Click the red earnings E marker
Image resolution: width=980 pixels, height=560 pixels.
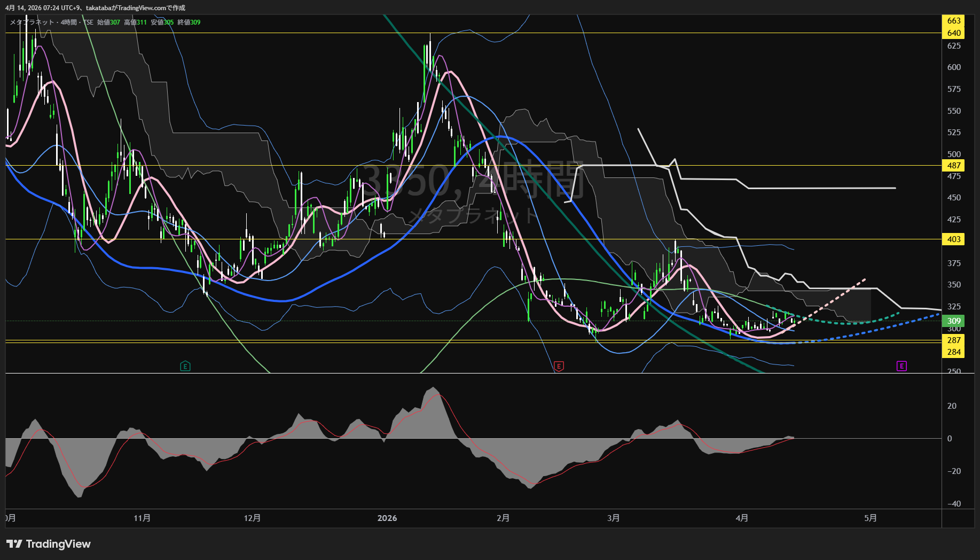pos(559,366)
